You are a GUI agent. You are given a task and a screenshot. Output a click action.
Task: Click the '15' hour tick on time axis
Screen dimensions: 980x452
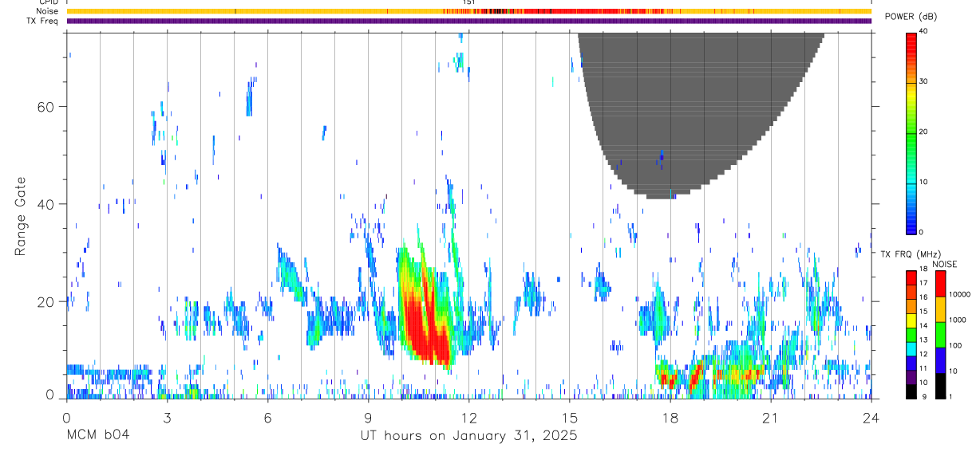tap(570, 416)
